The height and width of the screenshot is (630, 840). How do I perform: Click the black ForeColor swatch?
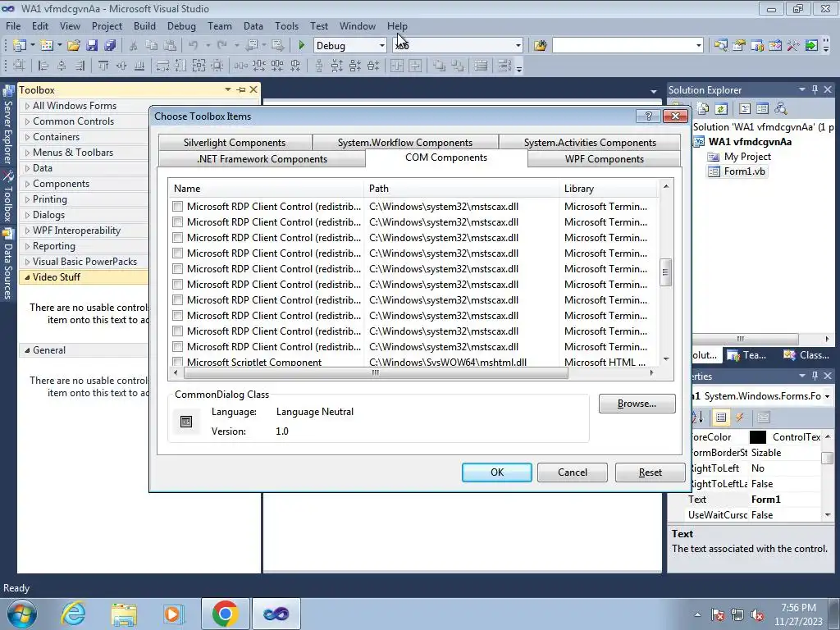[x=757, y=437]
